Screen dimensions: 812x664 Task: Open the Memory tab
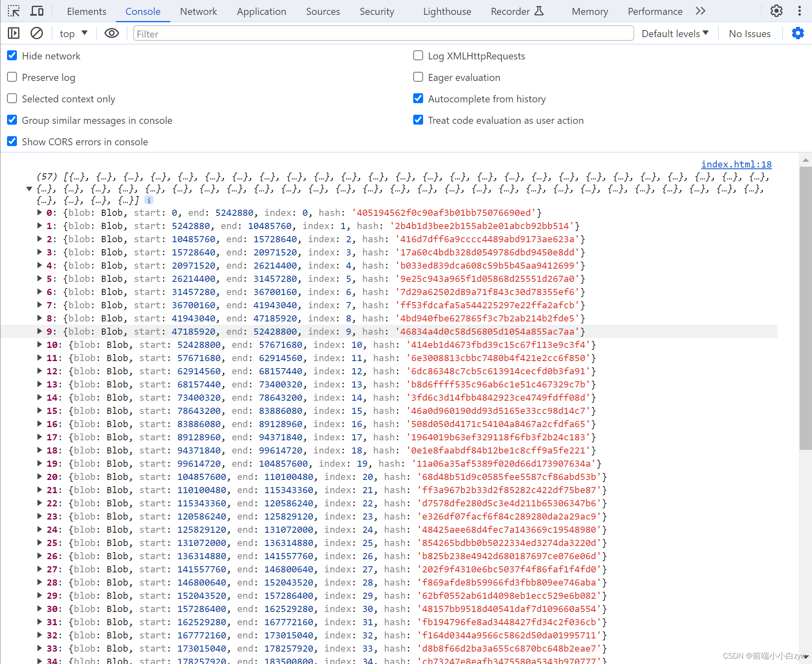[x=590, y=11]
